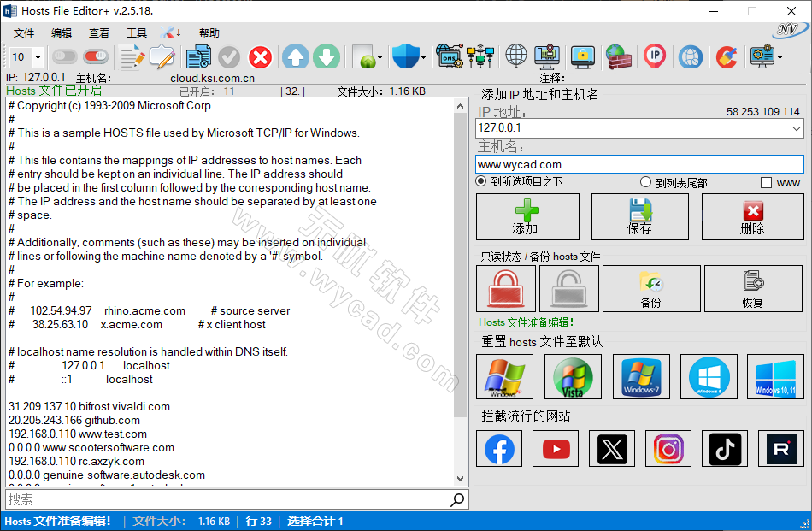Block Instagram with its icon
812x531 pixels.
coord(668,449)
